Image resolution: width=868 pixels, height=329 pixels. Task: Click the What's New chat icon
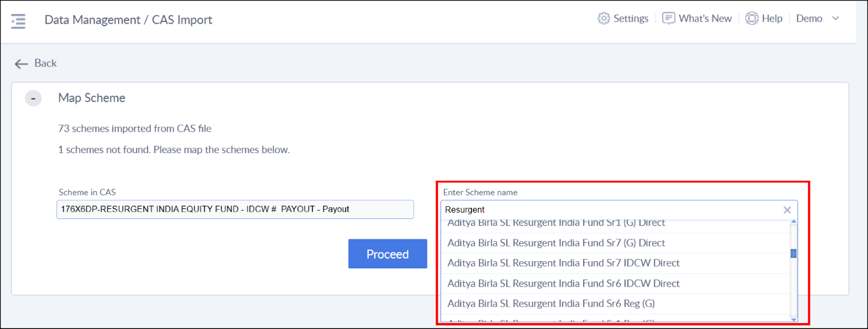pos(668,18)
